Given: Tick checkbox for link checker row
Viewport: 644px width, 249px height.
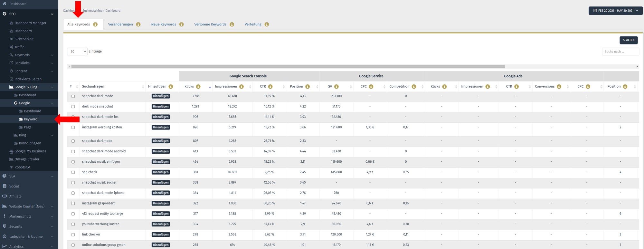Looking at the screenshot, I should pyautogui.click(x=73, y=235).
